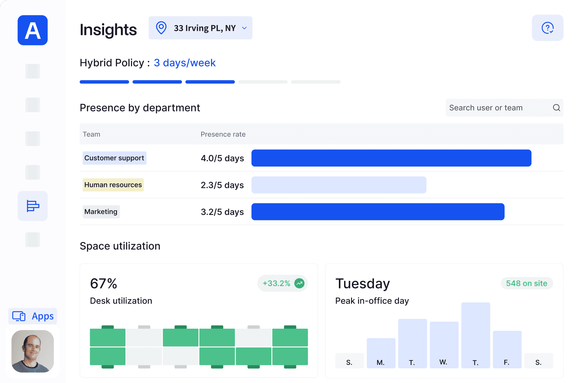The height and width of the screenshot is (383, 588).
Task: Click the Human resources team label
Action: pos(113,185)
